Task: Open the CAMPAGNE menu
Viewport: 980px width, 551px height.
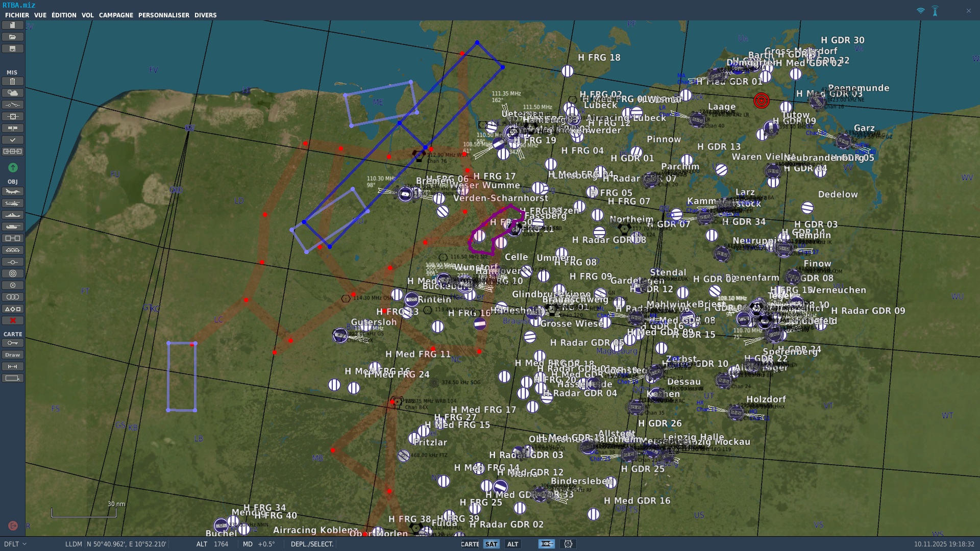Action: (x=116, y=15)
